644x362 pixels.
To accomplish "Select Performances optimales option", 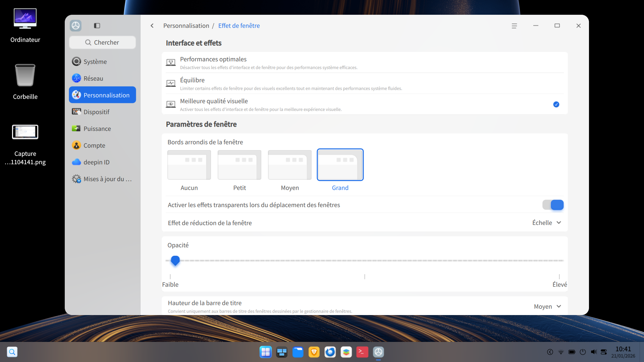I will [x=365, y=63].
